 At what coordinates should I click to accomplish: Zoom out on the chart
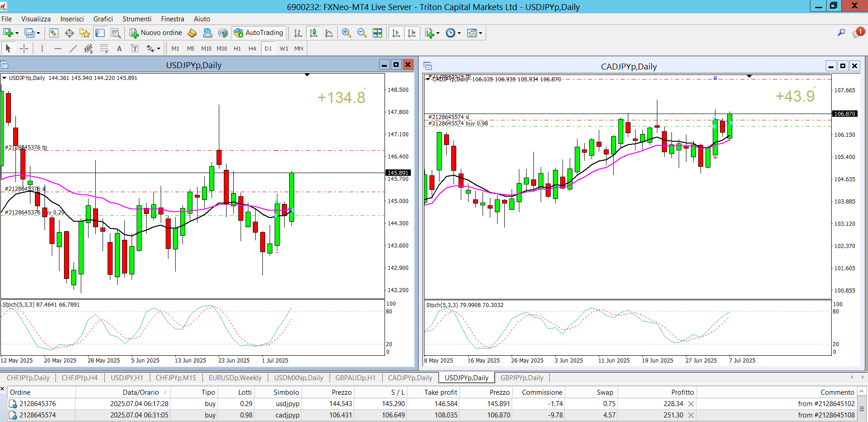click(362, 33)
